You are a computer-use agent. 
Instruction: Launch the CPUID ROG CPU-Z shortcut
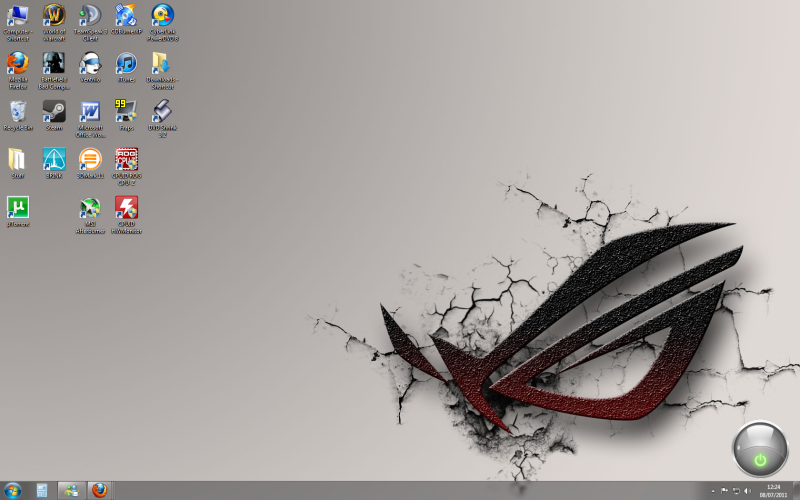point(126,166)
